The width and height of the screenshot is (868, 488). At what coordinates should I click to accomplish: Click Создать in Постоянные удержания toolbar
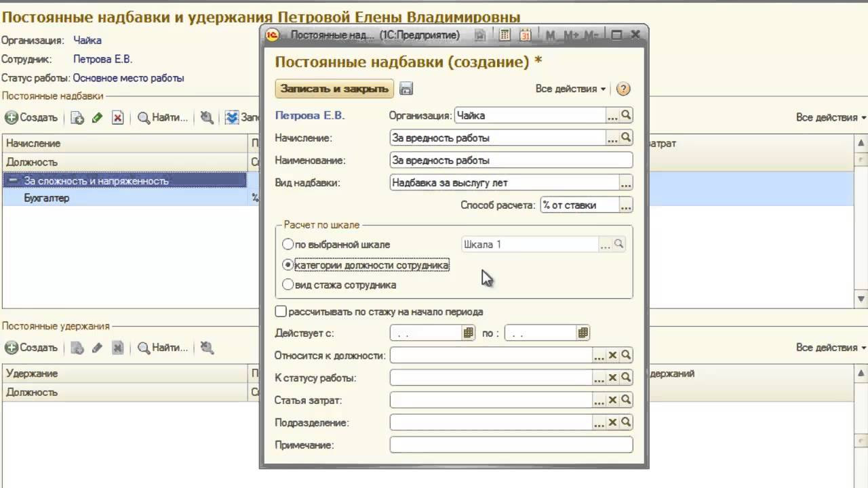click(32, 347)
